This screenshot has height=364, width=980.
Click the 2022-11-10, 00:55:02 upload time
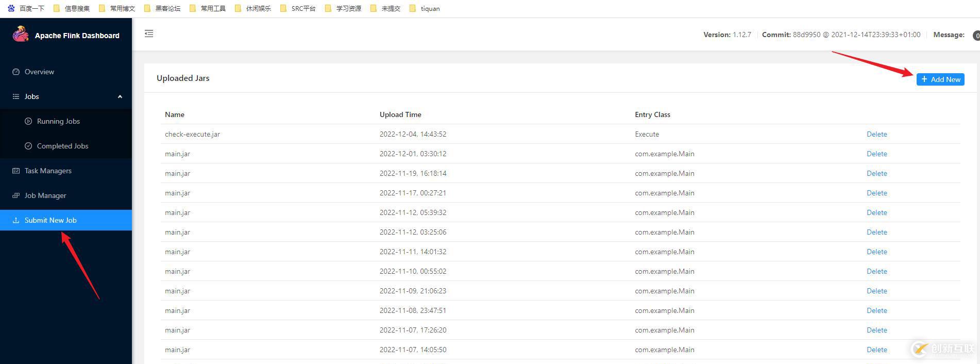click(x=413, y=271)
